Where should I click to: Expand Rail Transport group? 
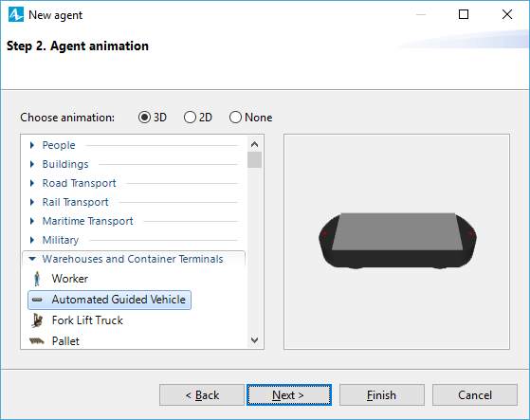coord(32,202)
